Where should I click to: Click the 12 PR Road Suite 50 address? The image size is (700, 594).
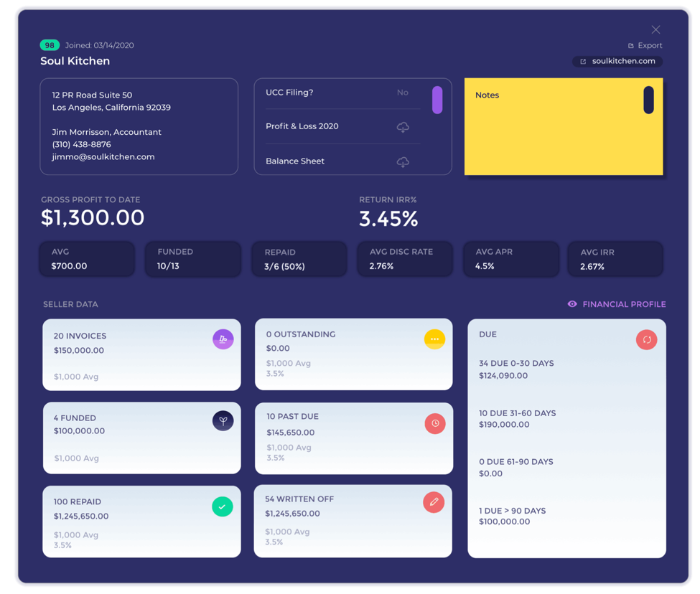pyautogui.click(x=92, y=95)
